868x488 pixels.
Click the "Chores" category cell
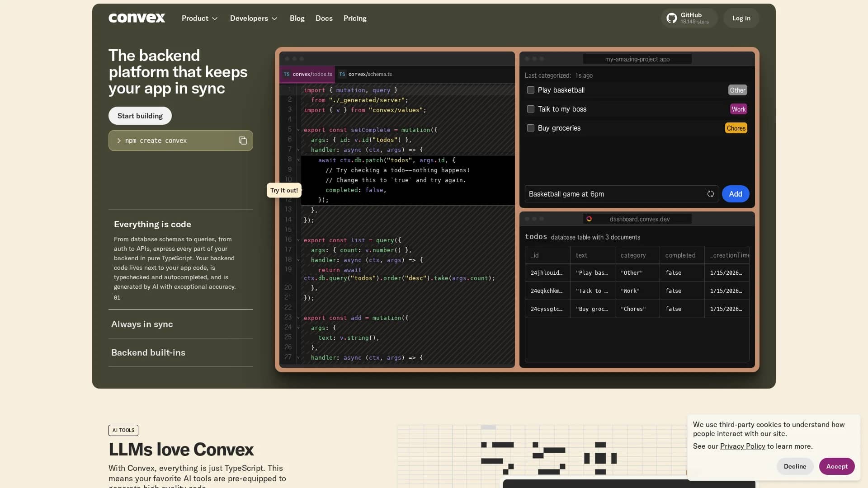point(637,309)
